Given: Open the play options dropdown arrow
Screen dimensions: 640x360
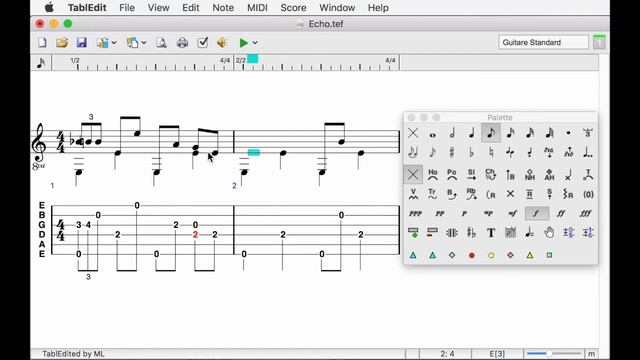Looking at the screenshot, I should (x=255, y=42).
